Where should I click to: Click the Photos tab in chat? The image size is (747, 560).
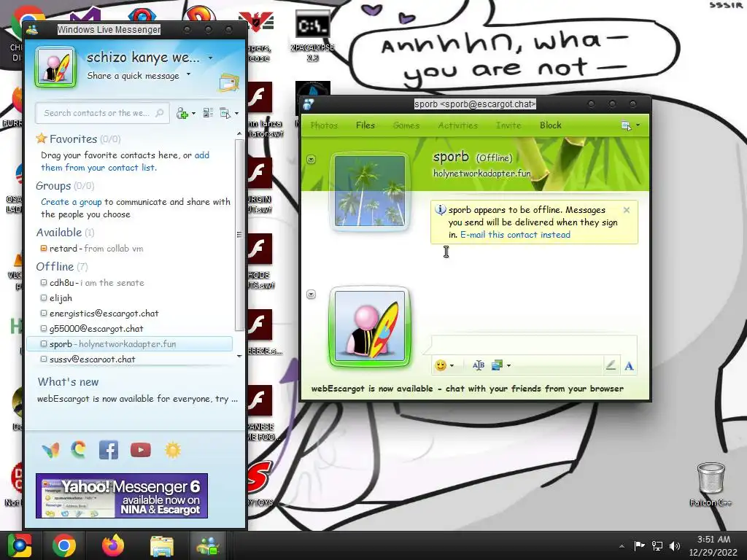324,125
